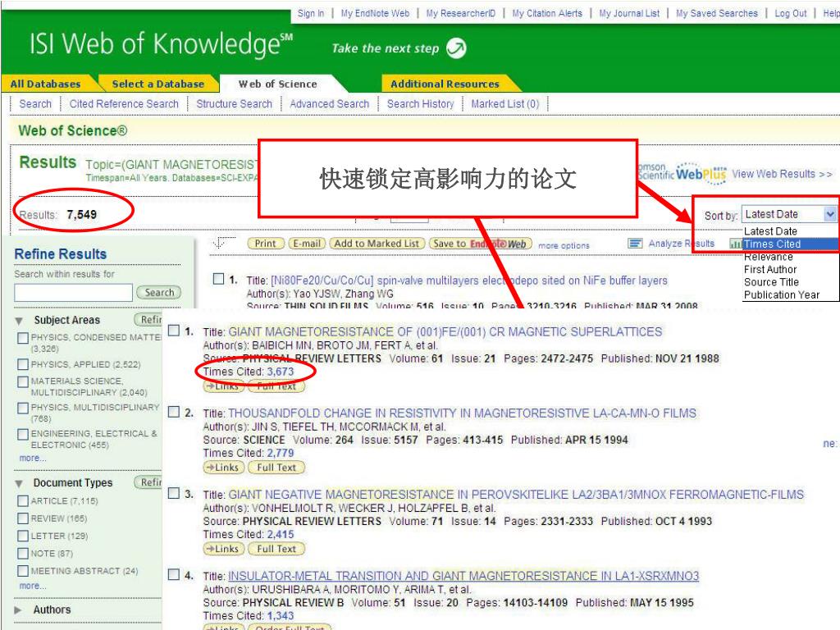Screen dimensions: 840x630
Task: Click the Analyze Results icon
Action: (635, 244)
